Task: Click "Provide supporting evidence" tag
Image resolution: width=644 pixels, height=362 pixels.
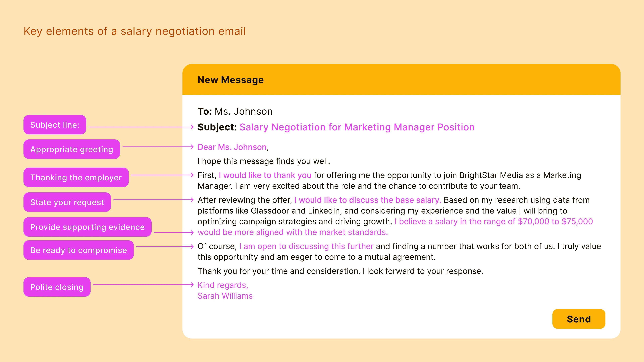Action: coord(88,227)
